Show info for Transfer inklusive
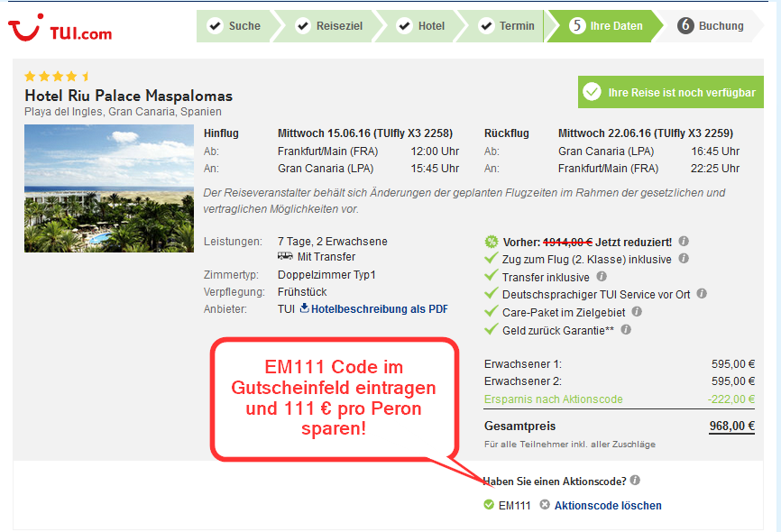 602,276
